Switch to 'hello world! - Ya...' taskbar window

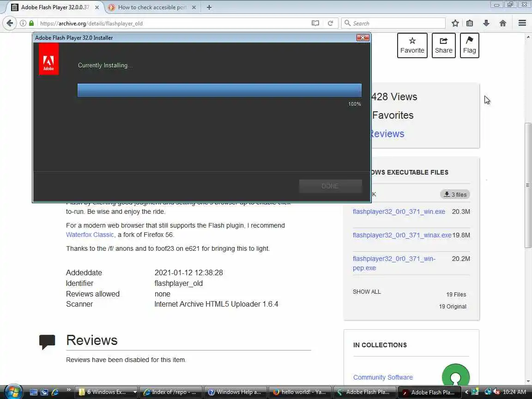[300, 392]
